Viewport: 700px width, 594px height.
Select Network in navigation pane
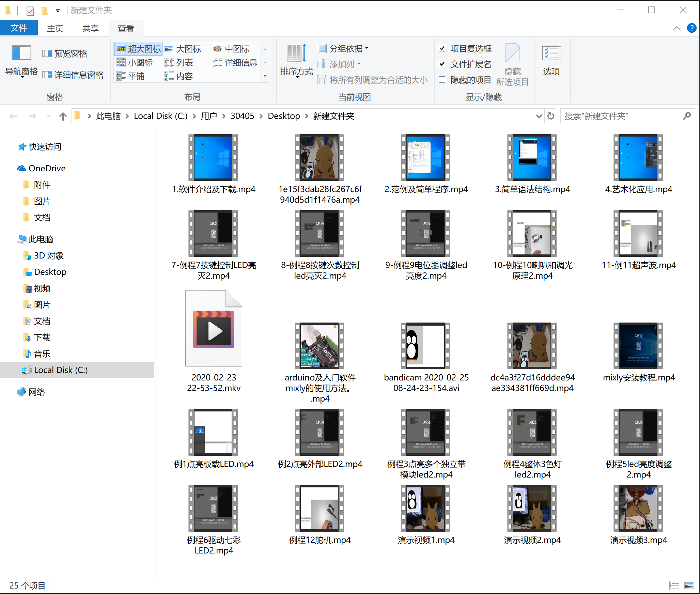click(31, 392)
